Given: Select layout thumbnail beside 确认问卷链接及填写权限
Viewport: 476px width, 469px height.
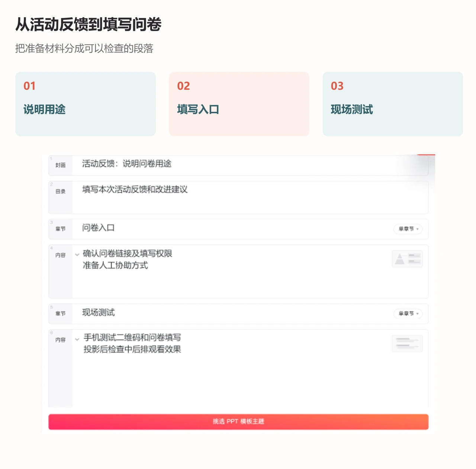Looking at the screenshot, I should click(407, 259).
